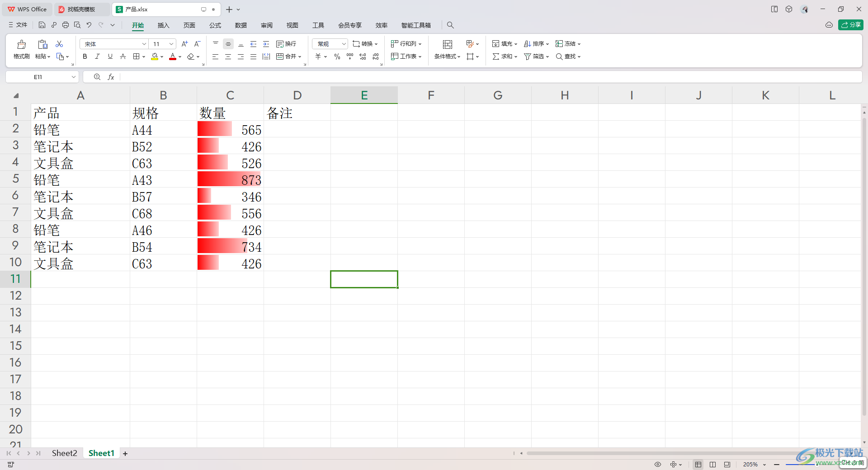Click the Format Painter (格式刷) icon
The width and height of the screenshot is (868, 470).
point(21,44)
